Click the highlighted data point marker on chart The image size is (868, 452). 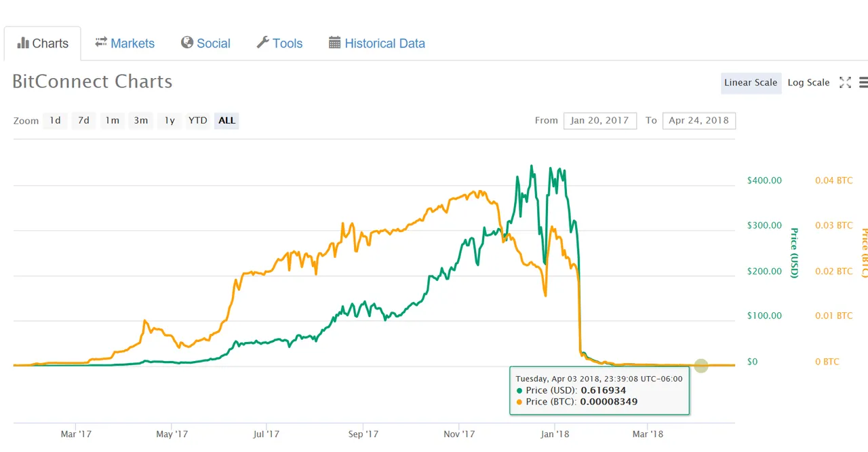coord(701,366)
